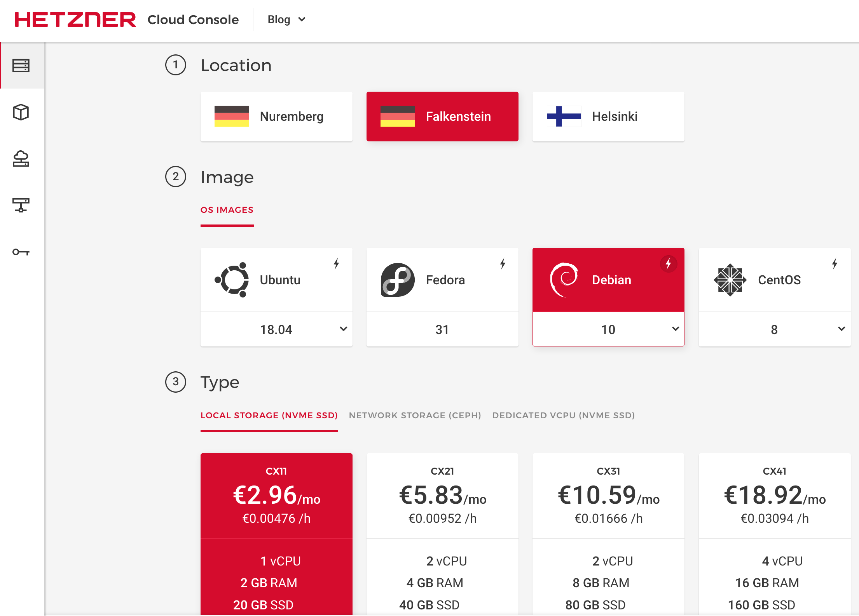Select the CX31 server type
859x616 pixels.
click(608, 534)
